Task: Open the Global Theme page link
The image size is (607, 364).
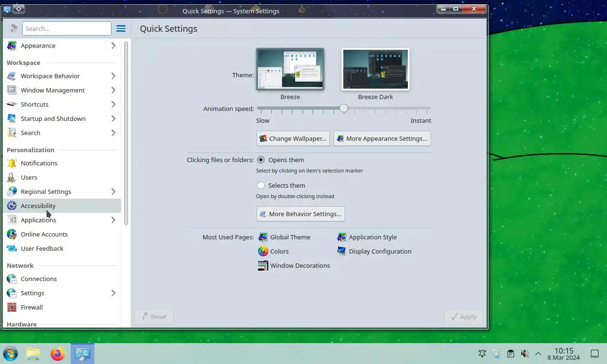Action: pyautogui.click(x=284, y=237)
